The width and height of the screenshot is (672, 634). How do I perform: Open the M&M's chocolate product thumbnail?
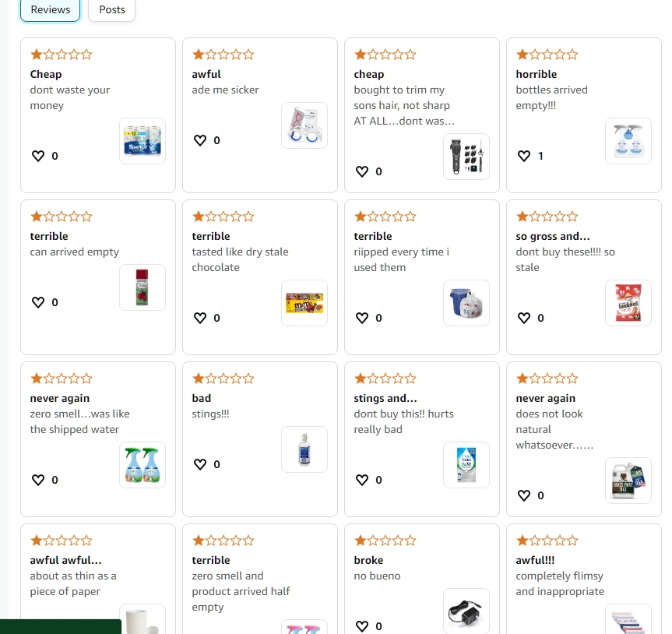tap(304, 303)
